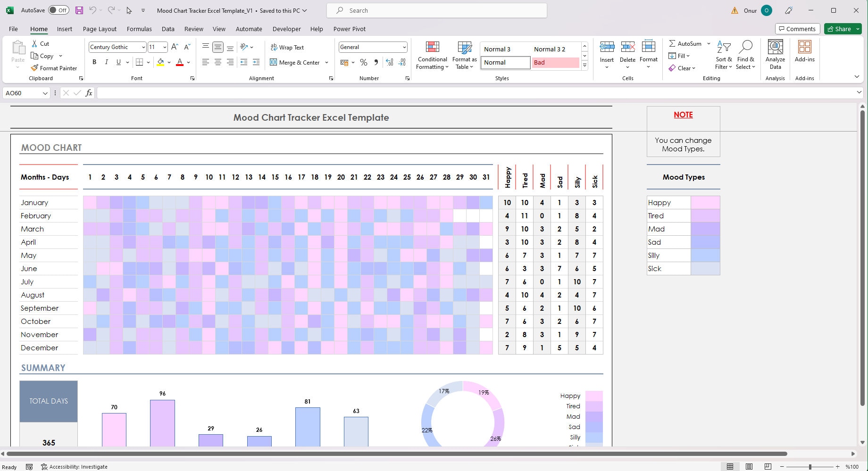Open the Conditional Formatting menu
This screenshot has height=471, width=868.
click(432, 55)
